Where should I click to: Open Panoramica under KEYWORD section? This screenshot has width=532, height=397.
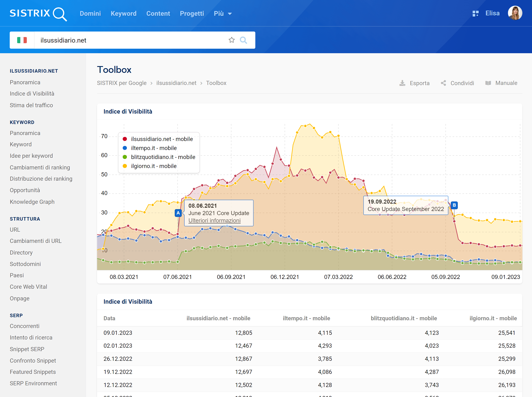pyautogui.click(x=25, y=133)
